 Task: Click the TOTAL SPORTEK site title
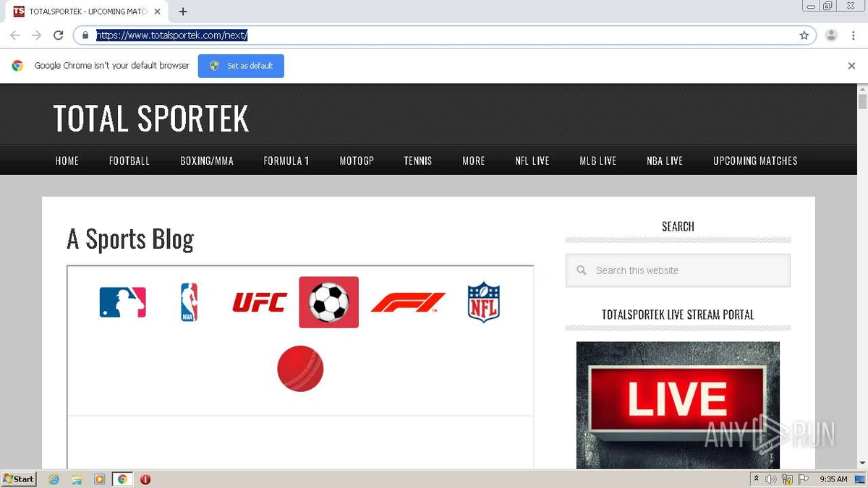click(151, 119)
